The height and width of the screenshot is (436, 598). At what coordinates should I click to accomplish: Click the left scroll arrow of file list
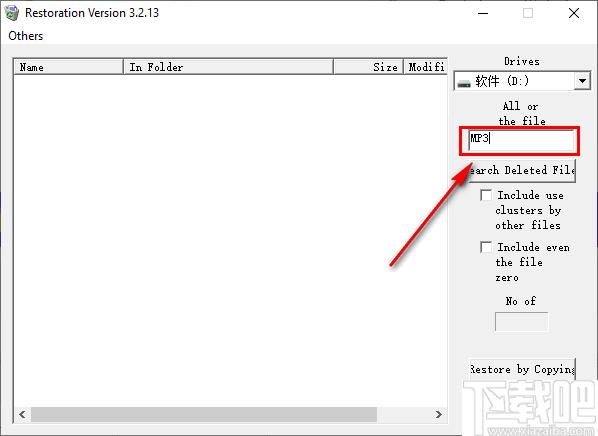[x=22, y=414]
